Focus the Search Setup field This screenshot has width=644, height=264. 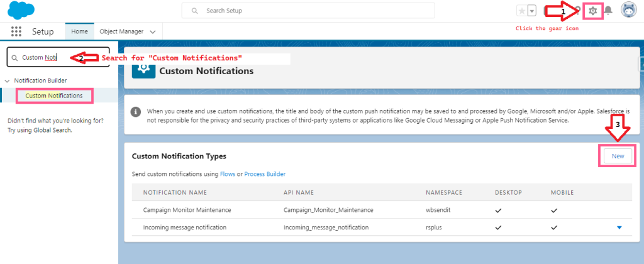click(x=308, y=11)
